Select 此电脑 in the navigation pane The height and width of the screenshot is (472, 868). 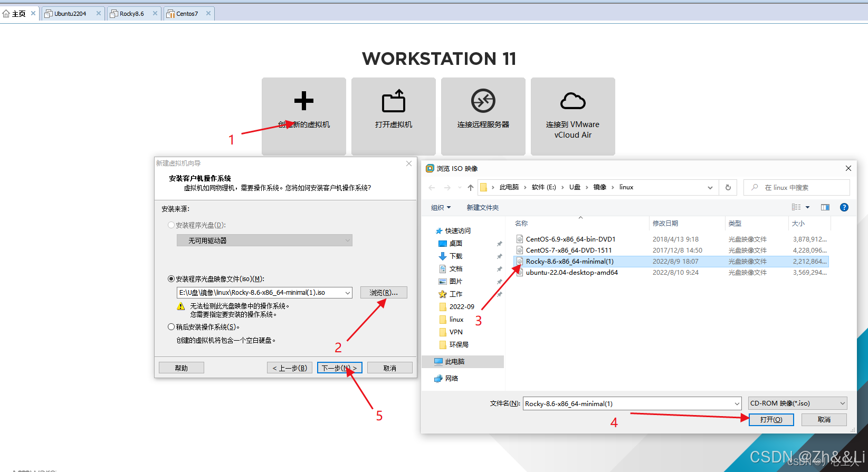tap(463, 362)
